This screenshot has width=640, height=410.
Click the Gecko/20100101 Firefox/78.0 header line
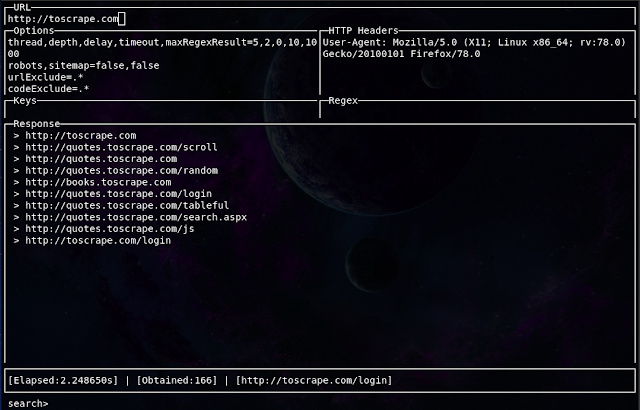(401, 54)
